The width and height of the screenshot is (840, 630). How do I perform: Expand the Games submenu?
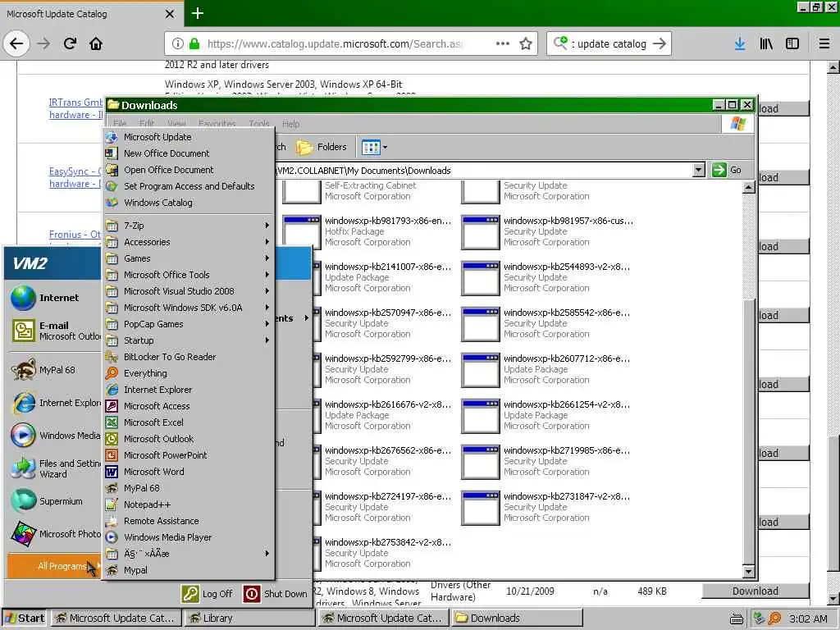click(189, 258)
